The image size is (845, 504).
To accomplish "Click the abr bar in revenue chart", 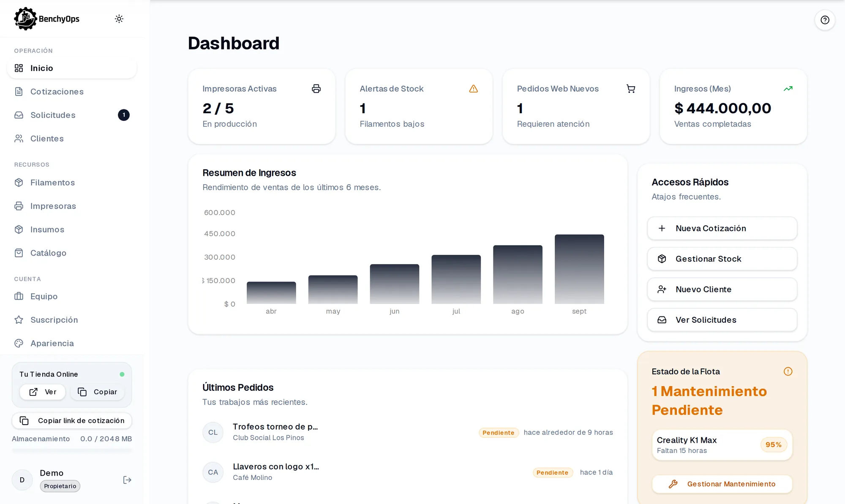I will tap(271, 293).
